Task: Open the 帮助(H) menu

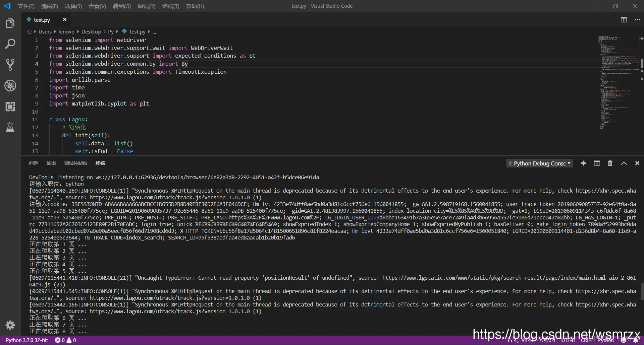Action: [x=195, y=6]
